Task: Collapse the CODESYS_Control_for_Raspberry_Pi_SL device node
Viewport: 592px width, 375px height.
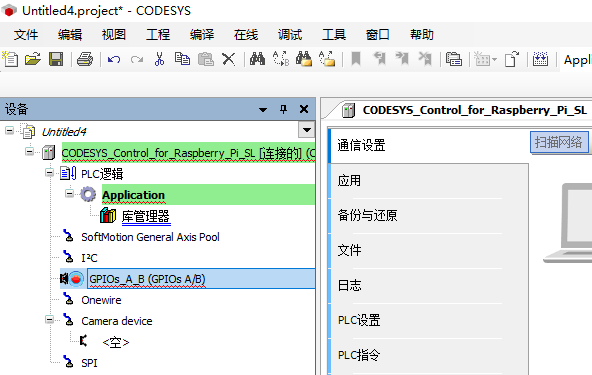Action: (29, 151)
